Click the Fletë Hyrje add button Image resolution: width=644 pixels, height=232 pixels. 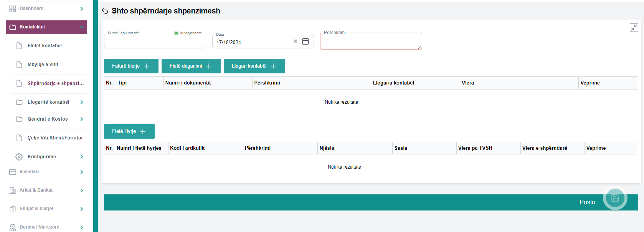point(129,131)
